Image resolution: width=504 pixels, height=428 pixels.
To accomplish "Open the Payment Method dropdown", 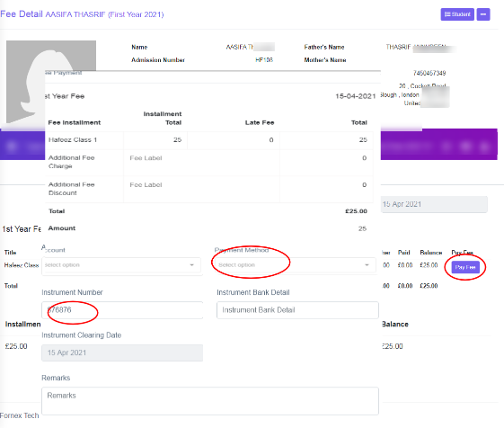I will 295,265.
